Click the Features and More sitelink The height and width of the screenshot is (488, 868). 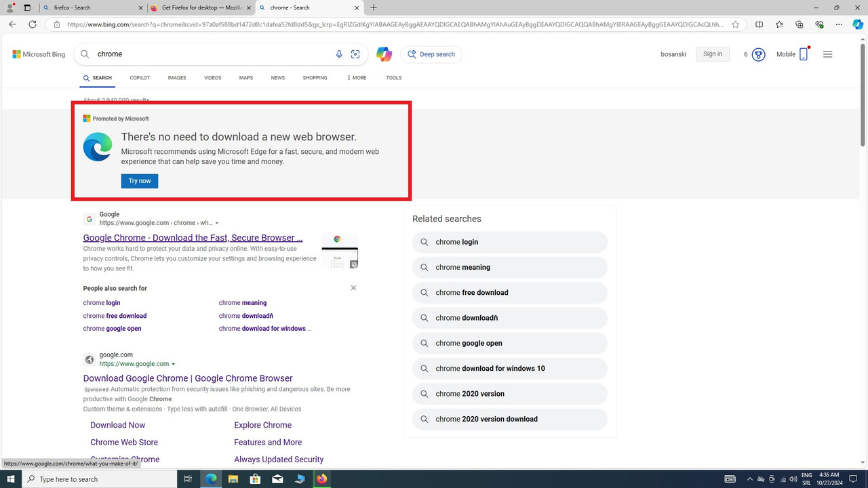coord(268,442)
